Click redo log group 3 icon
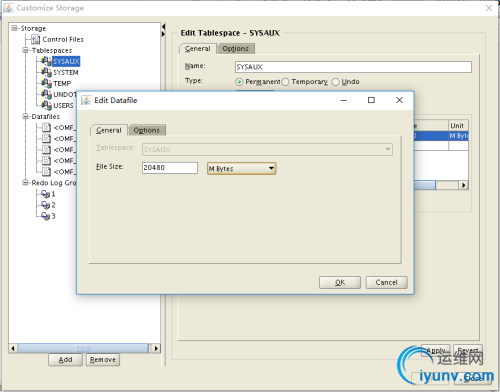The image size is (500, 392). click(x=46, y=216)
